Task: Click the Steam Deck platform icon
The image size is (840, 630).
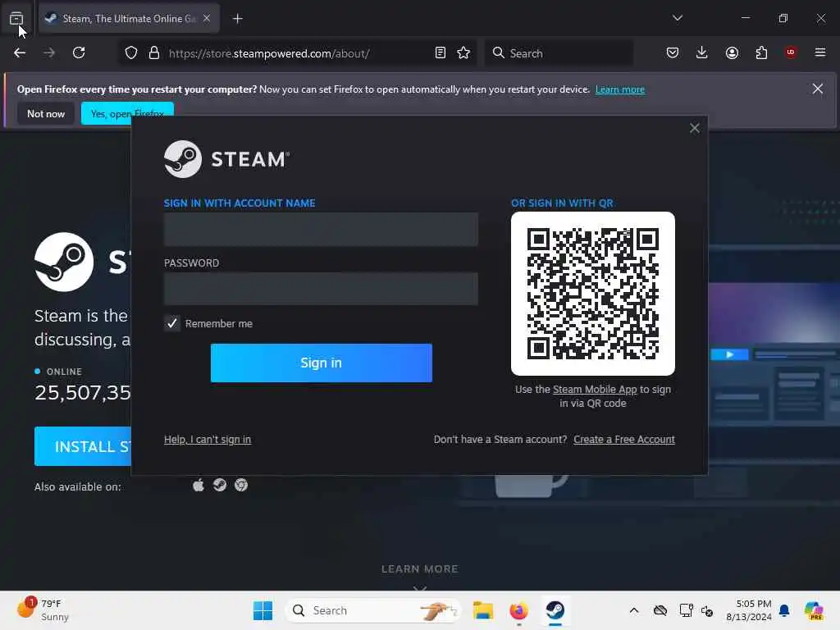Action: (220, 486)
